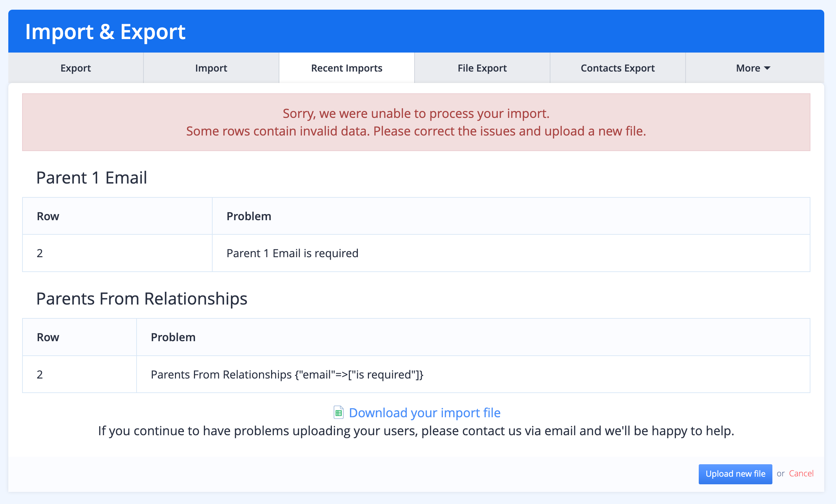Click the red Cancel link
The height and width of the screenshot is (504, 836).
801,474
